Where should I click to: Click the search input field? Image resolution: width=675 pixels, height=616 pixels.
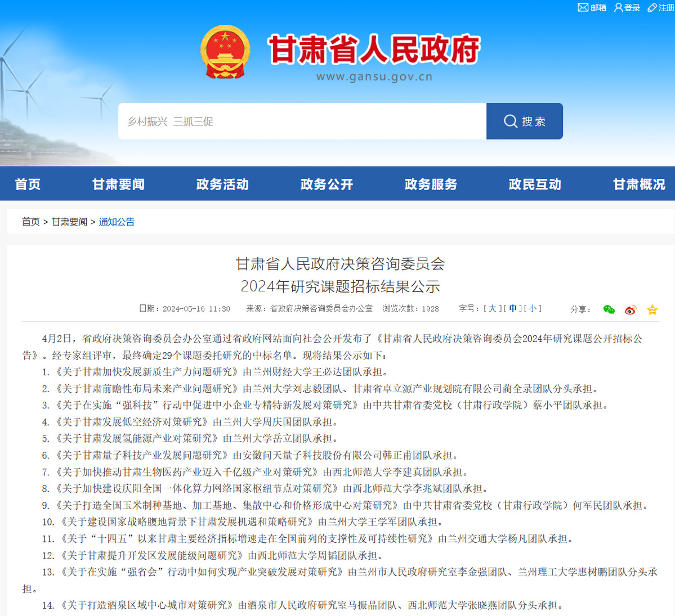(x=302, y=121)
